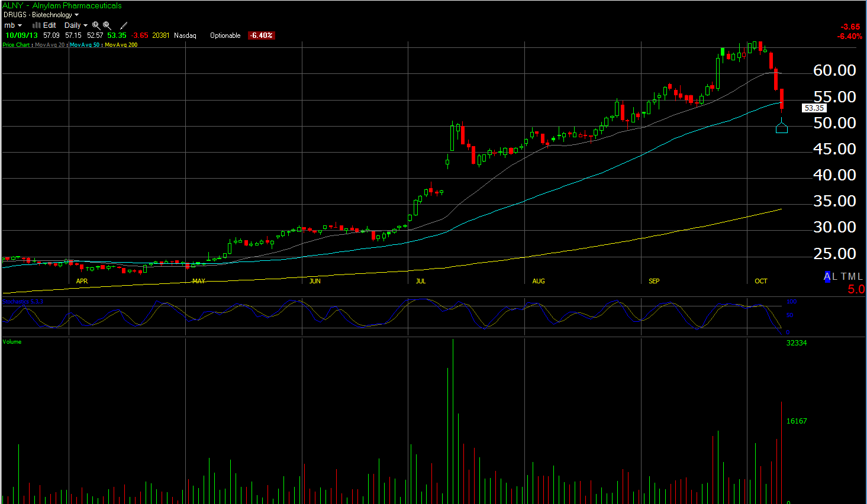The image size is (867, 504).
Task: Click the MAY month marker
Action: click(x=199, y=281)
